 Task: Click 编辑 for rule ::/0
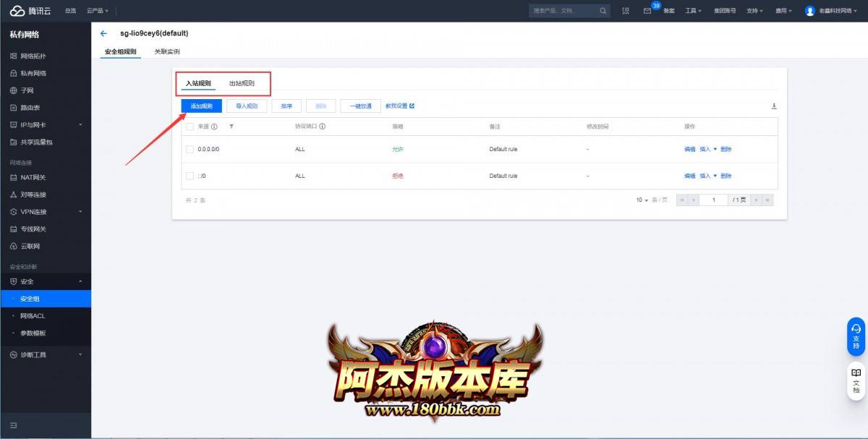tap(689, 176)
